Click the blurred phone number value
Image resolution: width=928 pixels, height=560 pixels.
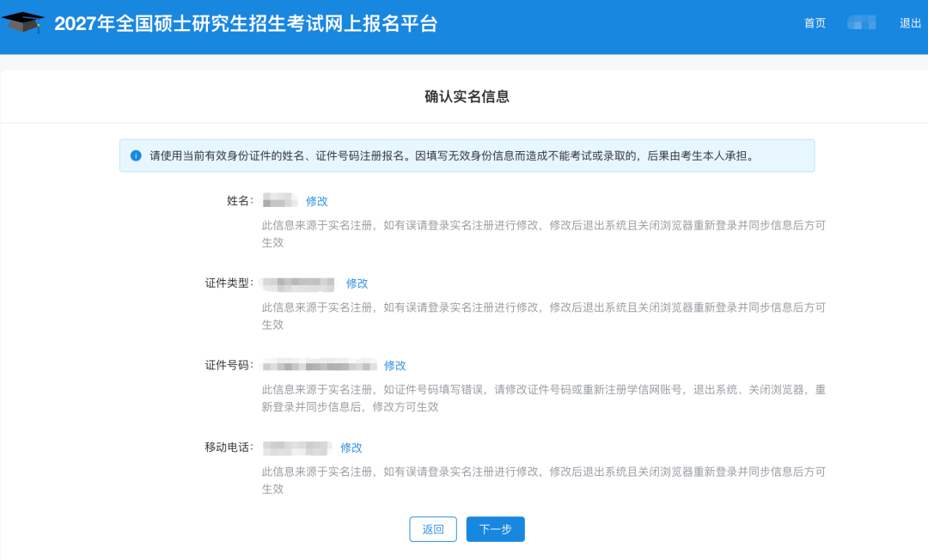point(296,447)
